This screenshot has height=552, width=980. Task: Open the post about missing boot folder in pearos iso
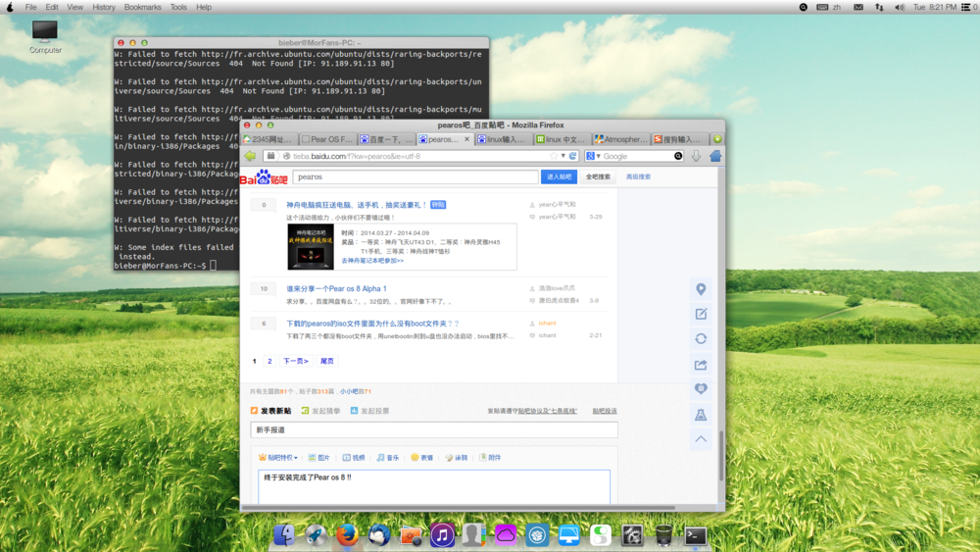pyautogui.click(x=372, y=324)
